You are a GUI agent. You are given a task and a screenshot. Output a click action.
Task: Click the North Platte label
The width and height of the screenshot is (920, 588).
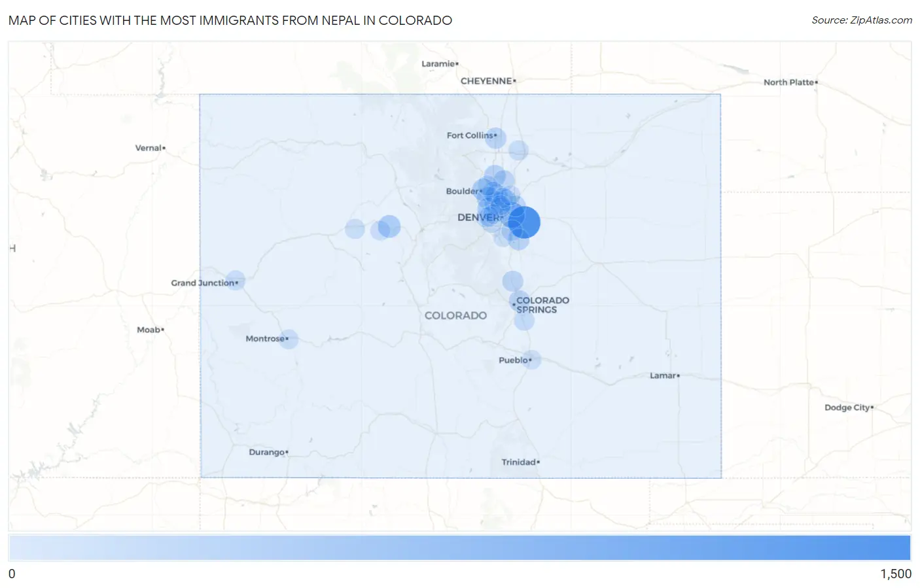(x=790, y=82)
